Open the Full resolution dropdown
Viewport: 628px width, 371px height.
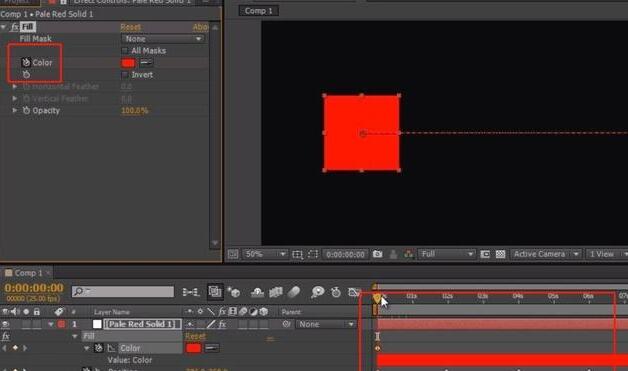click(x=447, y=254)
